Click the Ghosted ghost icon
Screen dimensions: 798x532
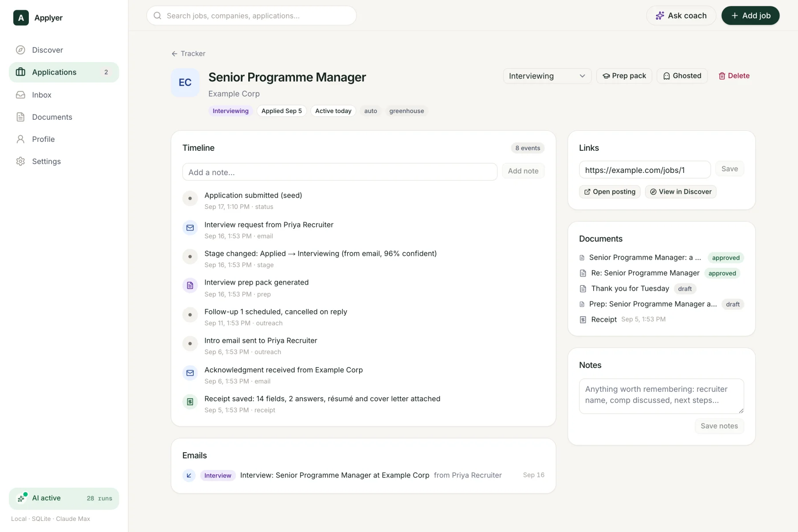pos(666,76)
